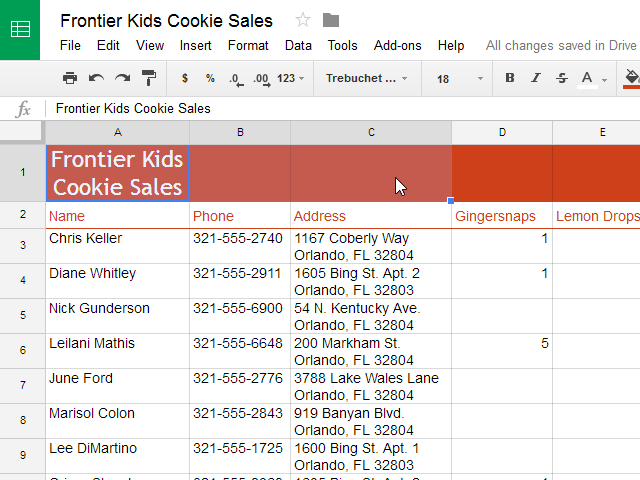Click the Undo arrow
The image size is (640, 480).
click(x=96, y=78)
